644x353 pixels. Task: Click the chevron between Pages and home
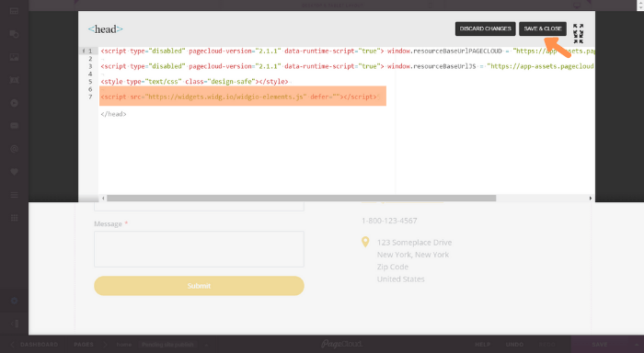pos(105,345)
